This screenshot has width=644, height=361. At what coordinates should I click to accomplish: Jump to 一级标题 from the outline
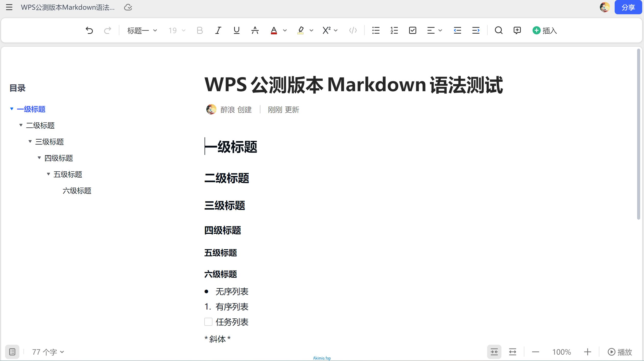click(31, 109)
